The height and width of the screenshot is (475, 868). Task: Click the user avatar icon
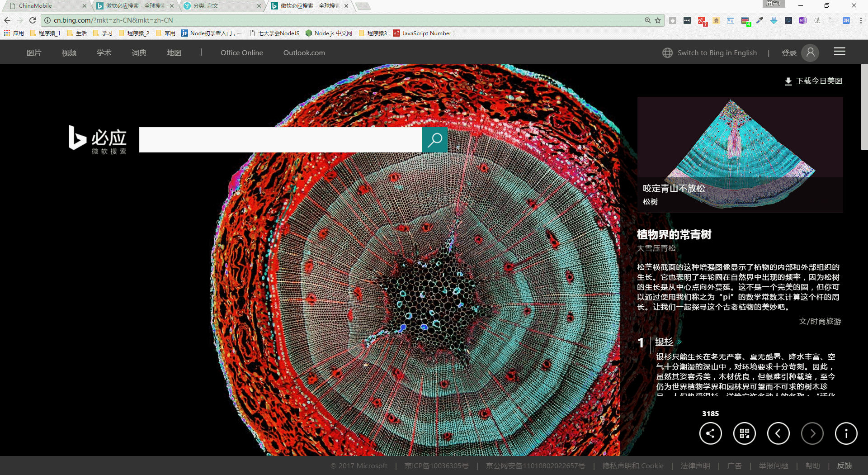[810, 53]
